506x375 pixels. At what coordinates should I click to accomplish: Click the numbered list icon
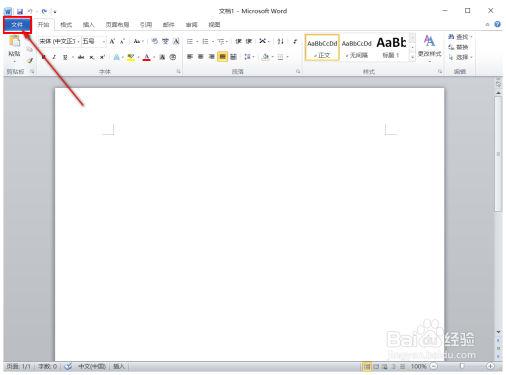coord(205,41)
